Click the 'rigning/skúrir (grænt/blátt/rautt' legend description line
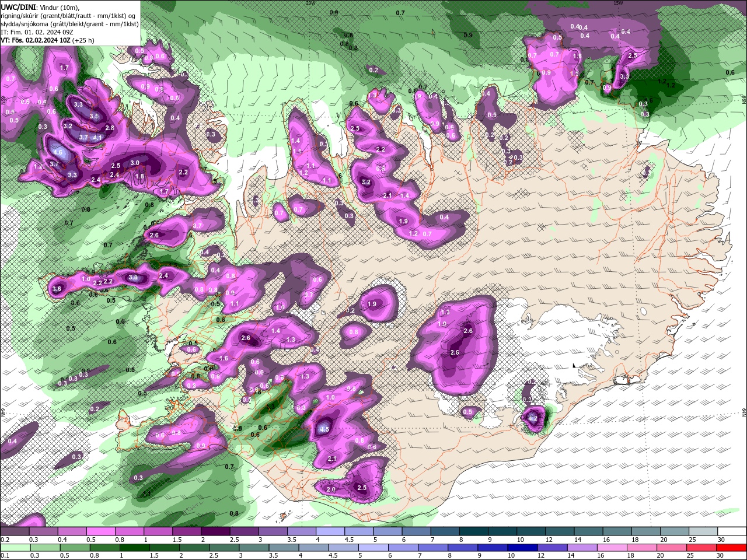The image size is (747, 560). click(x=68, y=15)
